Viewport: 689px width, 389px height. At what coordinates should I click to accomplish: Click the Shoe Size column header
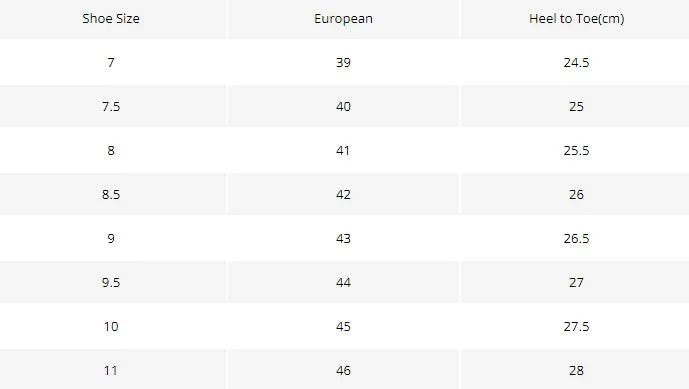111,18
